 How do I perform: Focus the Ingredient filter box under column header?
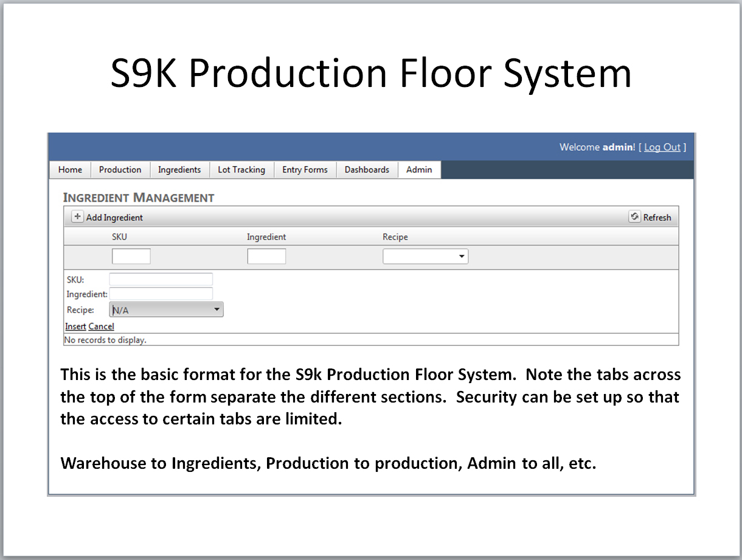pyautogui.click(x=266, y=257)
